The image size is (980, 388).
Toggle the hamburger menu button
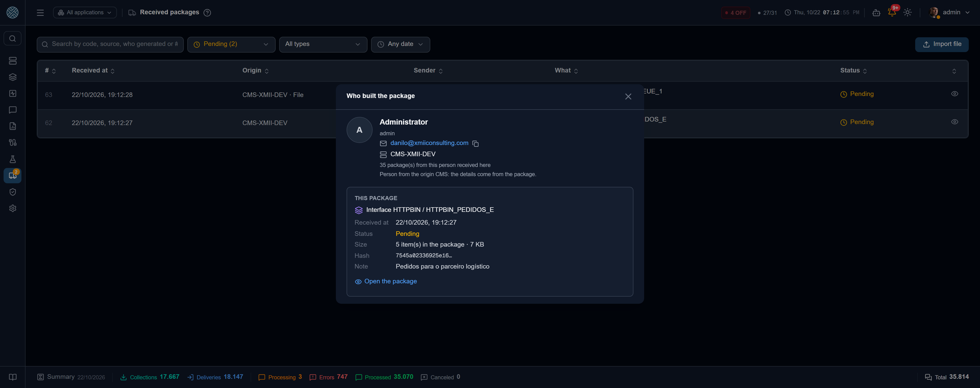pyautogui.click(x=40, y=13)
